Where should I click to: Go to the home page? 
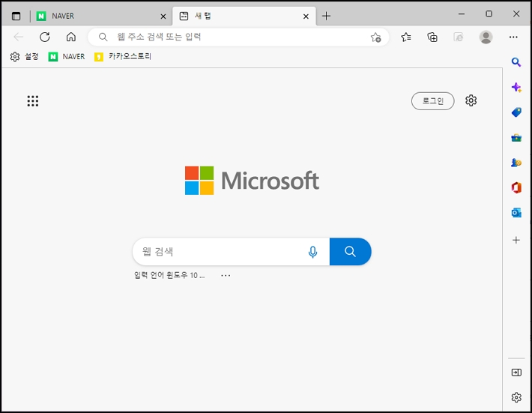click(71, 37)
